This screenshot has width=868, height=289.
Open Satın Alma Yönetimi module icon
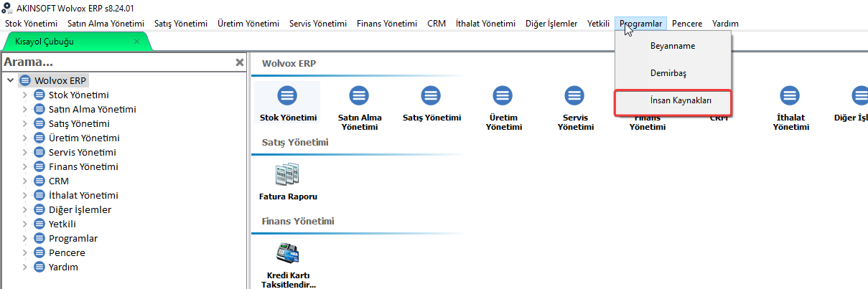pyautogui.click(x=359, y=95)
